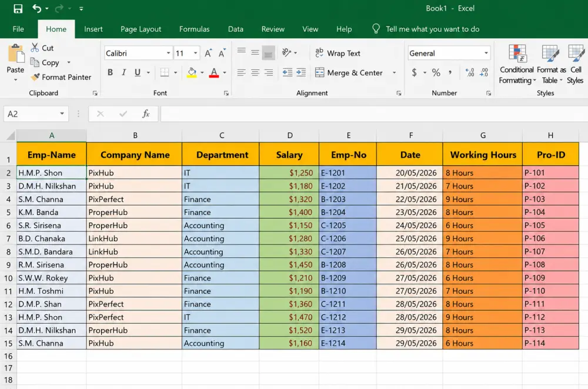The width and height of the screenshot is (588, 389).
Task: Select Top Align icon
Action: (x=242, y=52)
